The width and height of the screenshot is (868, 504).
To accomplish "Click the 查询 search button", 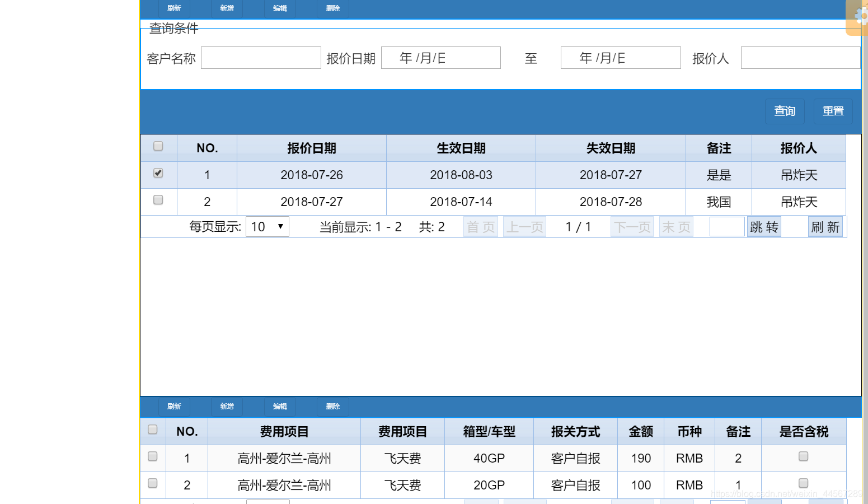I will tap(785, 111).
